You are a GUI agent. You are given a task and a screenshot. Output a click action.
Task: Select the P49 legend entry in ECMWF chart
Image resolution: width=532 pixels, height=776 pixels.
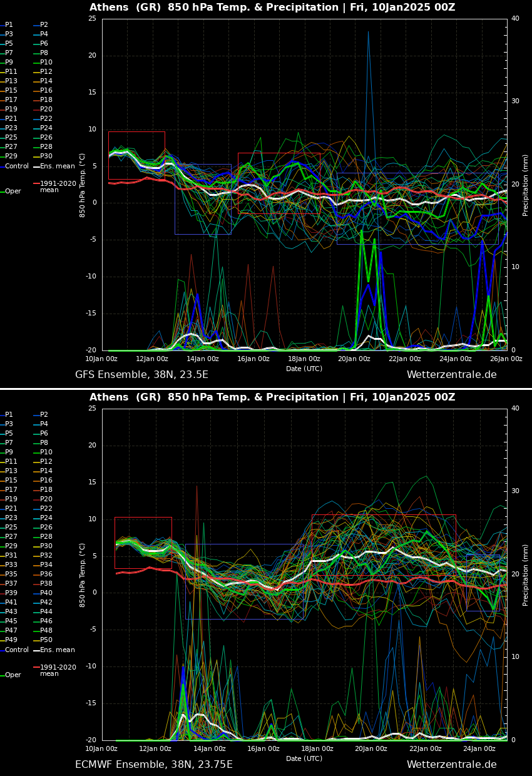11,640
